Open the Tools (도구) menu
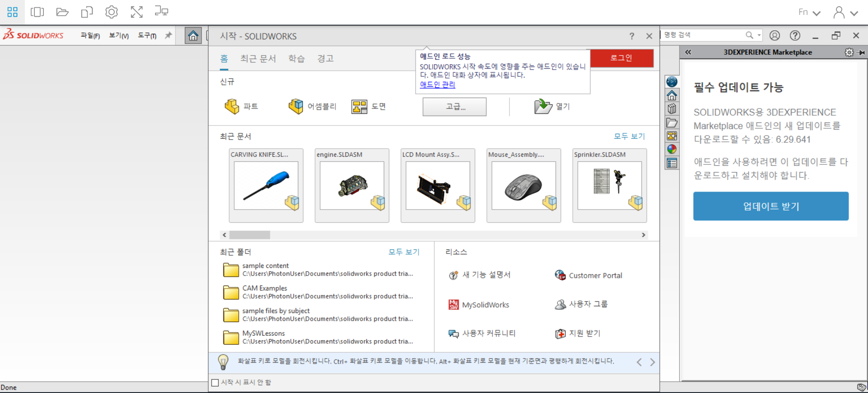868x393 pixels. coord(147,36)
